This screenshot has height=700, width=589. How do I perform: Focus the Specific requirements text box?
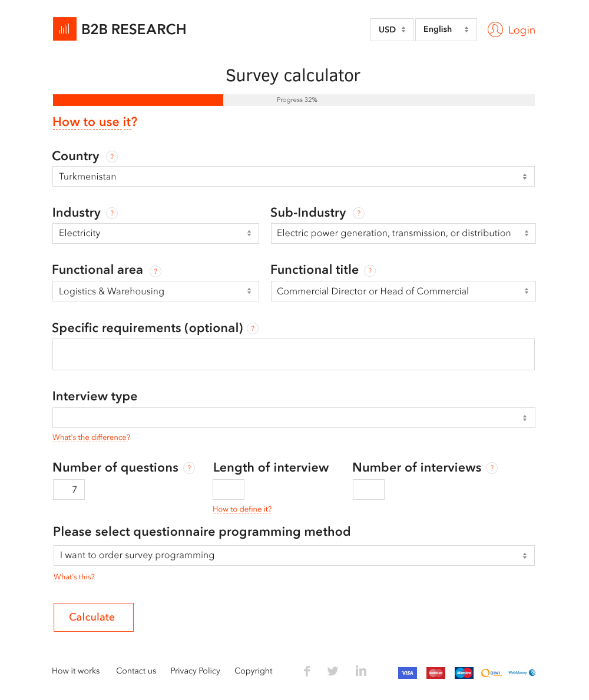point(293,354)
